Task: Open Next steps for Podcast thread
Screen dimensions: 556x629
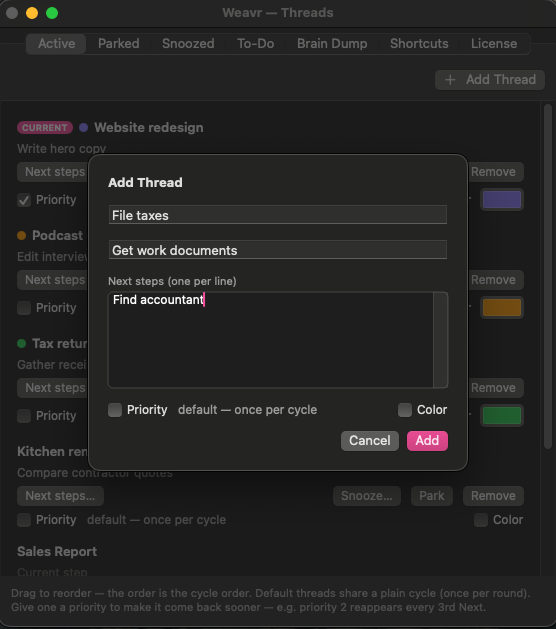Action: (53, 280)
